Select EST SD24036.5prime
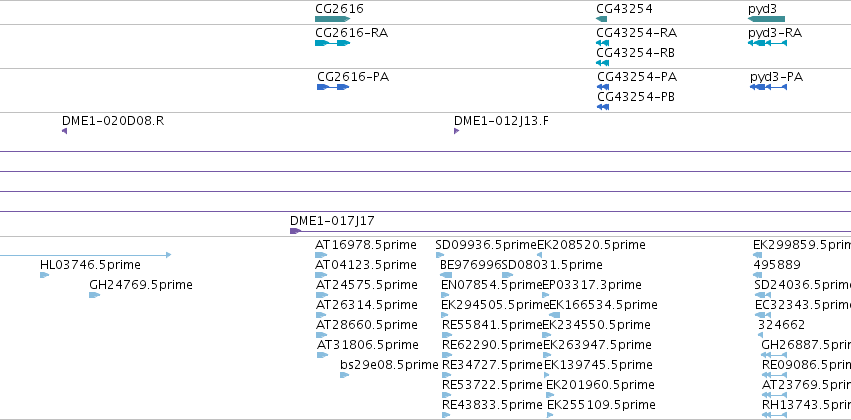The height and width of the screenshot is (420, 851). coord(803,285)
